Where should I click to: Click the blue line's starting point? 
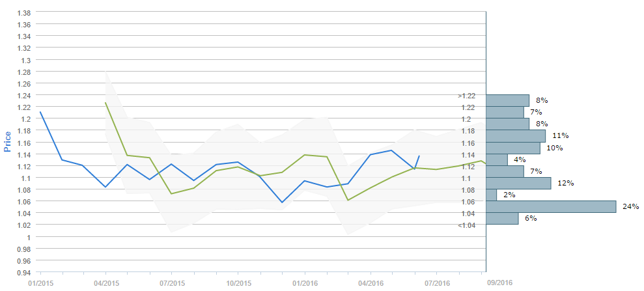pyautogui.click(x=40, y=112)
